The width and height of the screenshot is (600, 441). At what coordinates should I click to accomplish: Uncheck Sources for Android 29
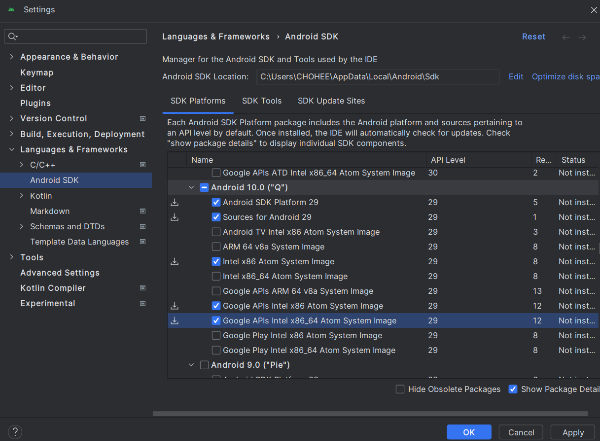point(216,217)
